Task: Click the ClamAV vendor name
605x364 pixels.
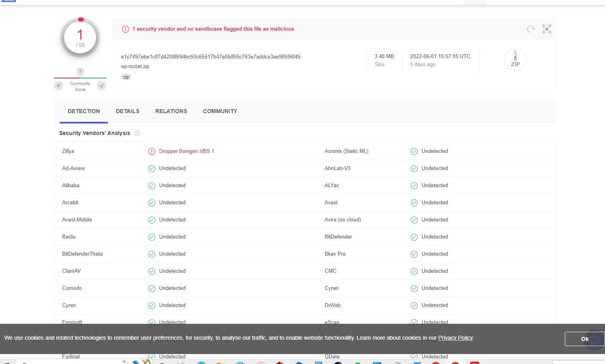Action: (x=71, y=271)
